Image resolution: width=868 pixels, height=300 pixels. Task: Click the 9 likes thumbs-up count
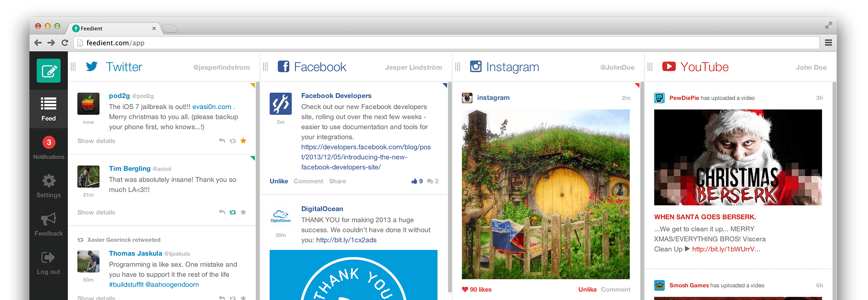tap(417, 181)
